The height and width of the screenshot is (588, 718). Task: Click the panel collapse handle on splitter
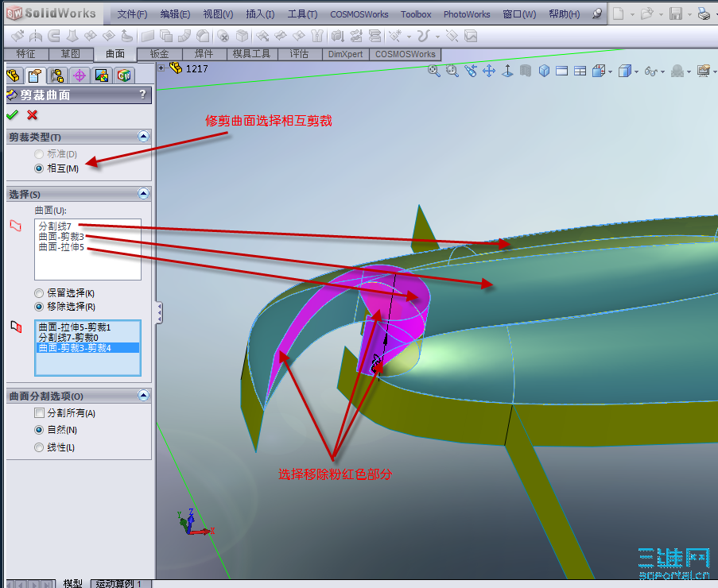[159, 312]
